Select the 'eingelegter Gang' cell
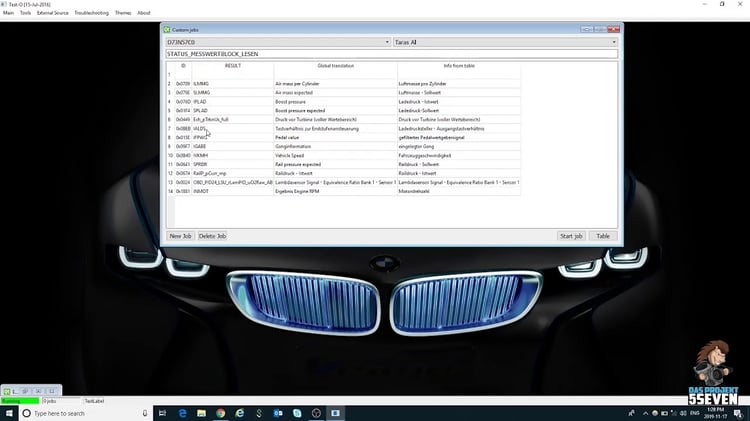Viewport: 750px width, 421px height. (x=459, y=146)
